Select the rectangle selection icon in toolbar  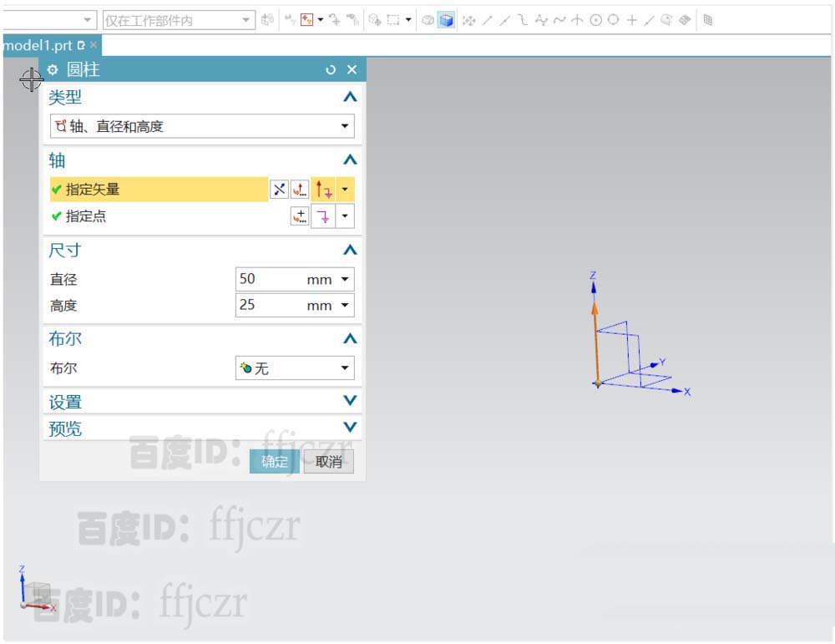pyautogui.click(x=392, y=19)
